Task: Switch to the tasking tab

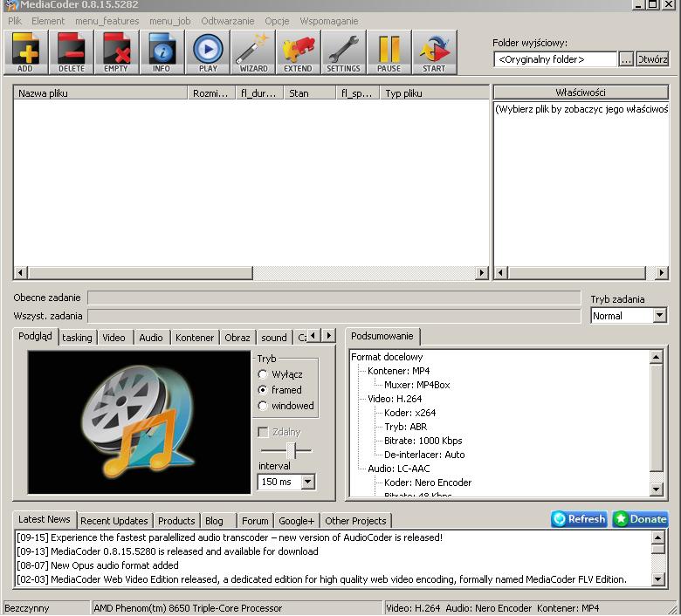Action: click(77, 338)
